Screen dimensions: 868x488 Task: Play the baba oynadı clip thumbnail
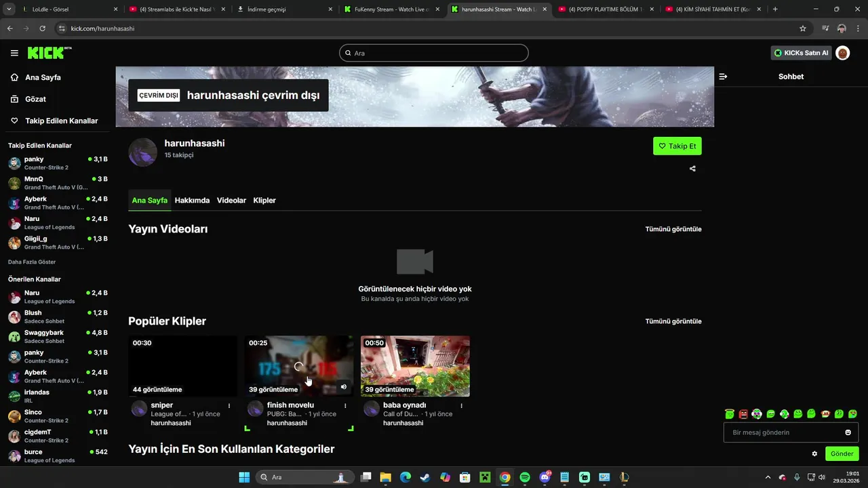click(415, 366)
